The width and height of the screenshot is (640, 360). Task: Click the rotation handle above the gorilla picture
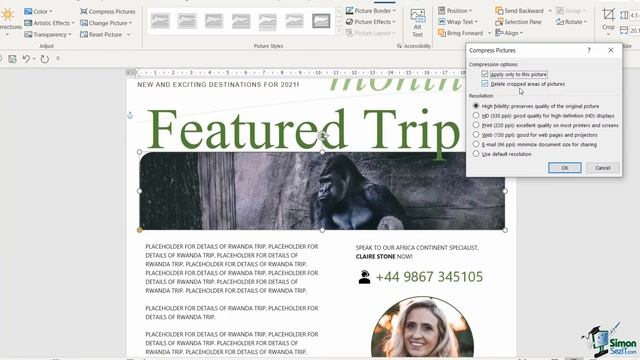click(322, 136)
